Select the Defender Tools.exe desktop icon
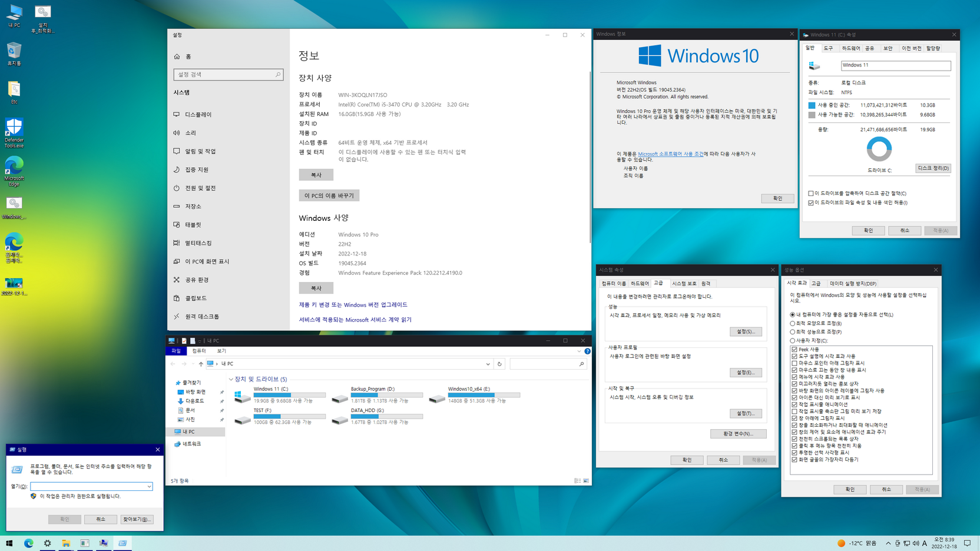Viewport: 980px width, 551px height. point(14,132)
